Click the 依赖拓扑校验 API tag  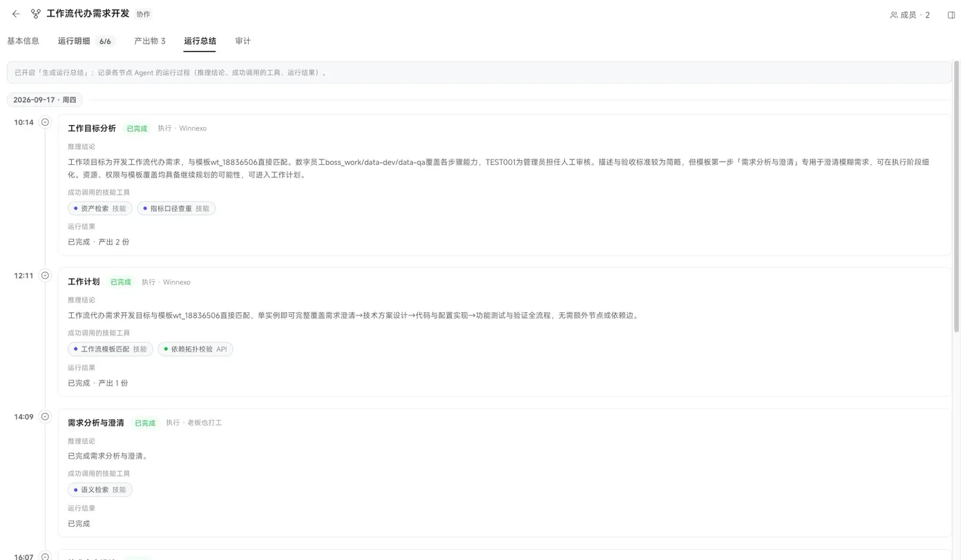pos(195,349)
